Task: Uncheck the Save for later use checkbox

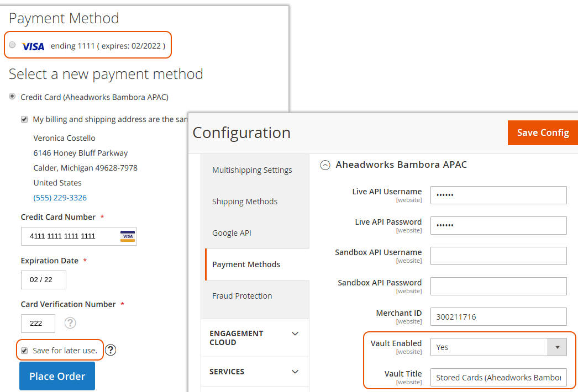Action: tap(24, 351)
